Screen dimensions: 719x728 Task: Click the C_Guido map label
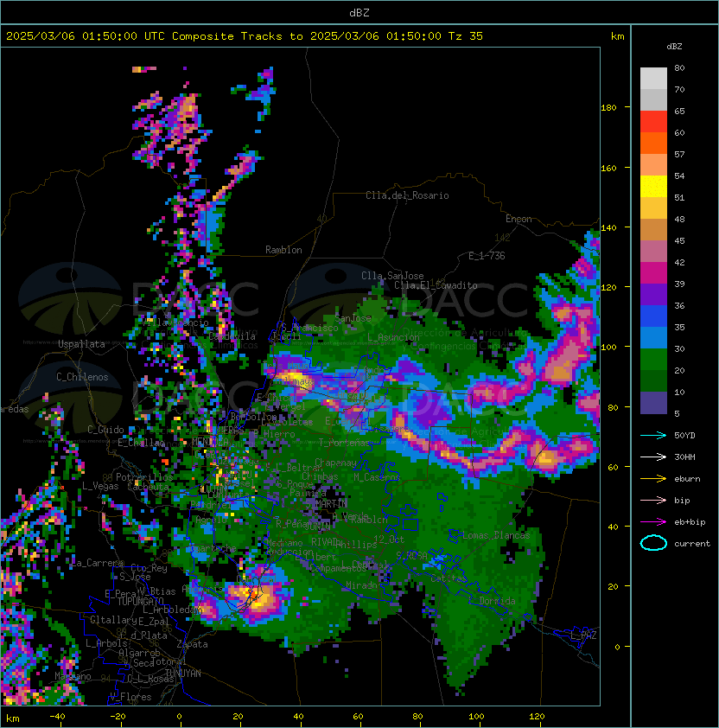click(105, 430)
